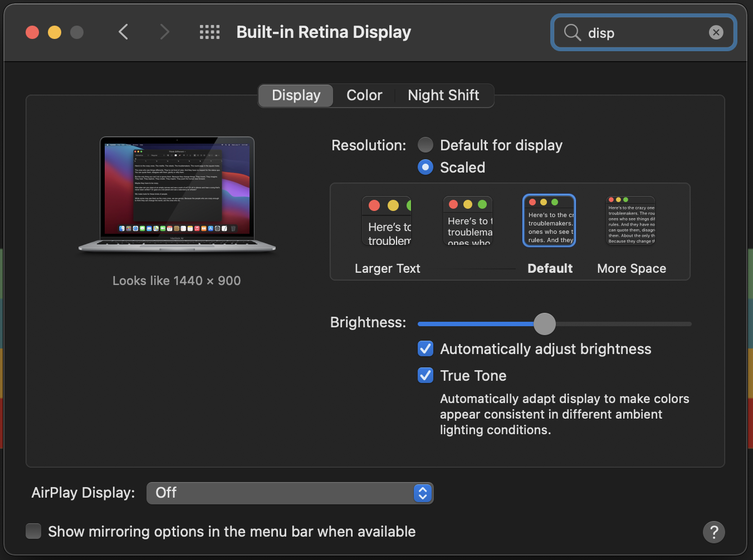Click the back navigation arrow
753x560 pixels.
(124, 32)
